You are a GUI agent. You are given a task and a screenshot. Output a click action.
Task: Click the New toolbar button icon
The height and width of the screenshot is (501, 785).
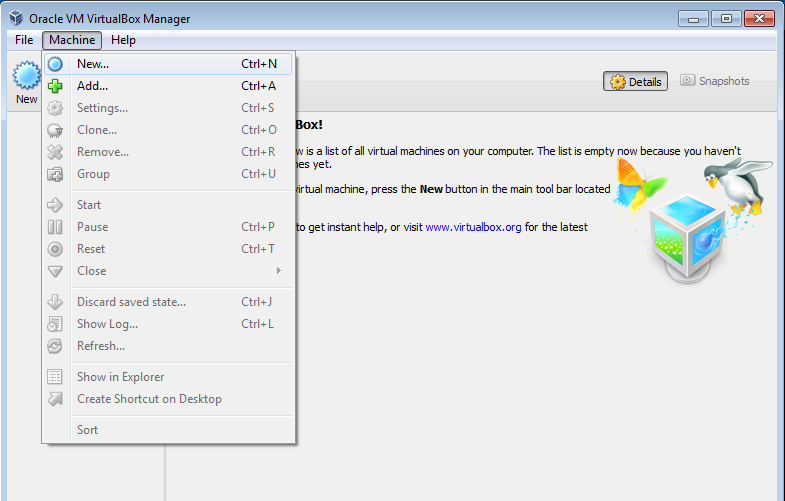(26, 76)
